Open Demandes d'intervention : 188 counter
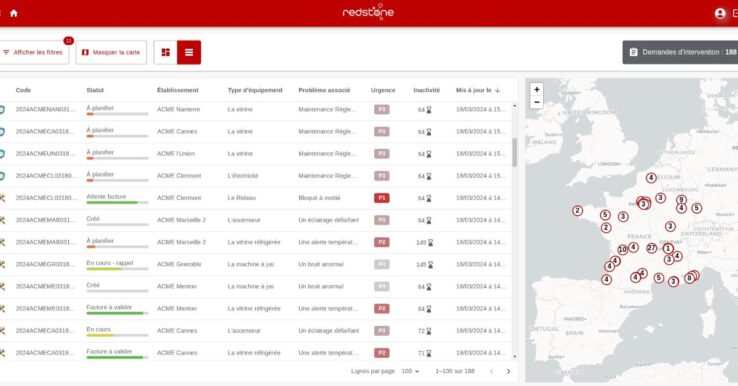The width and height of the screenshot is (738, 386). click(x=680, y=52)
